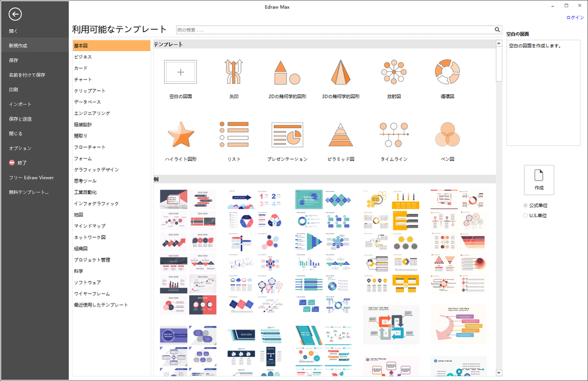Select 新規作成 in the sidebar
The width and height of the screenshot is (588, 381).
coord(34,45)
